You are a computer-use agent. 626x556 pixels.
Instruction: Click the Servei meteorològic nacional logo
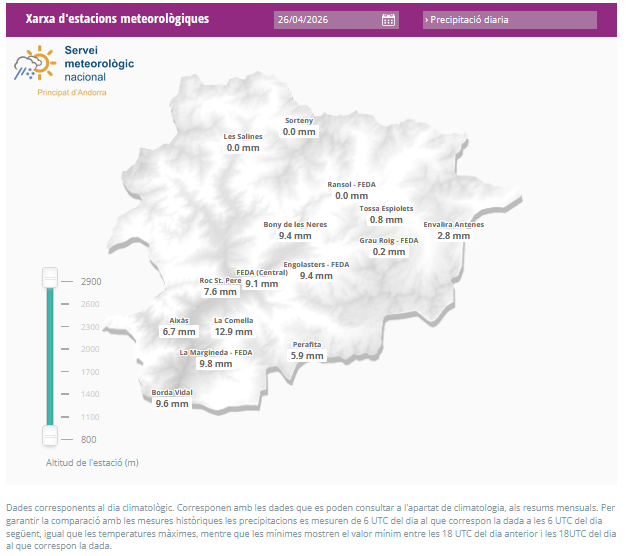coord(73,67)
